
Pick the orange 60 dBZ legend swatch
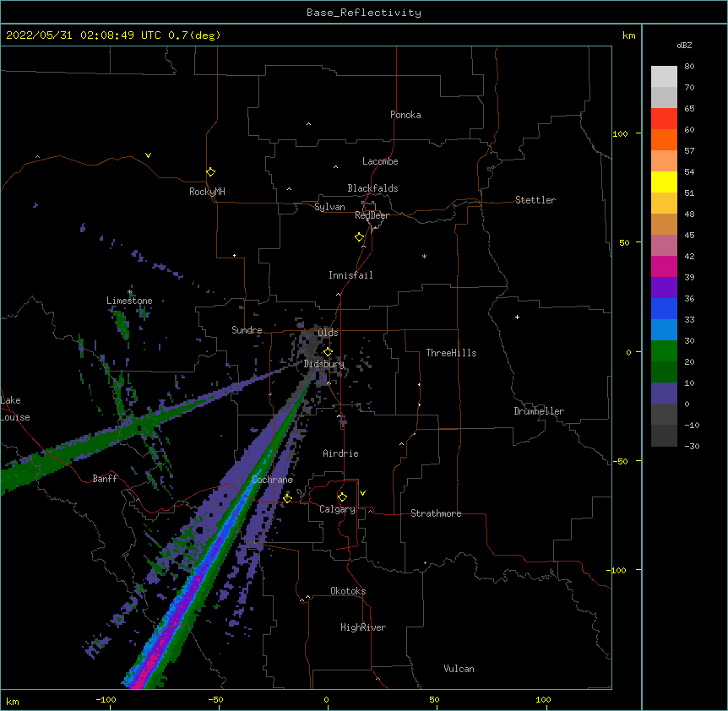[664, 139]
